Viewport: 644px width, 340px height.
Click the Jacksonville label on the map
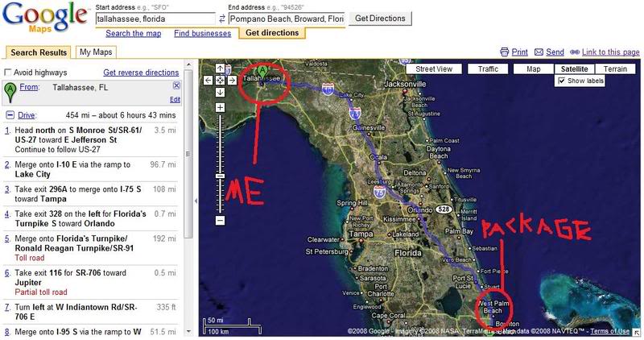click(x=405, y=84)
